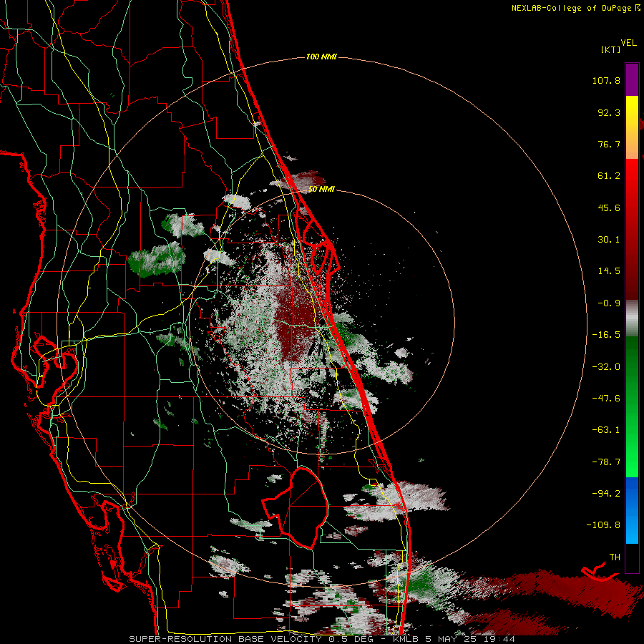
Task: Click the -0.9 scale value
Action: tap(609, 303)
